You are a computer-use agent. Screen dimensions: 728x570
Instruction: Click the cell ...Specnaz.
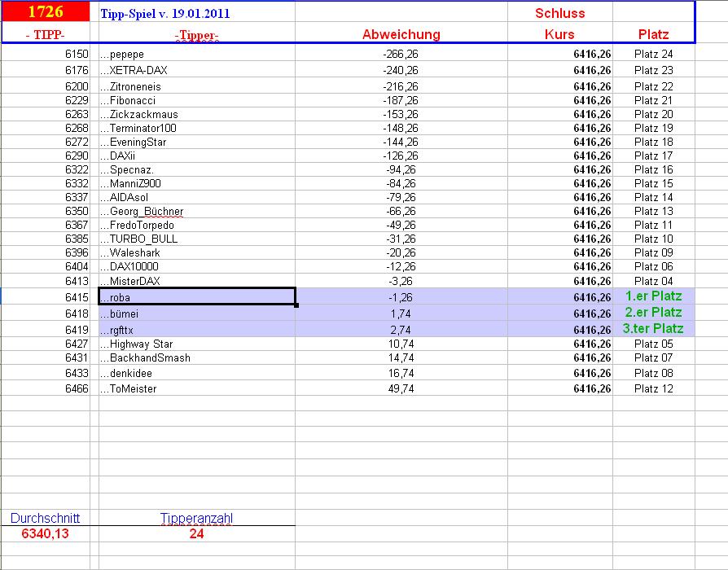click(x=197, y=170)
